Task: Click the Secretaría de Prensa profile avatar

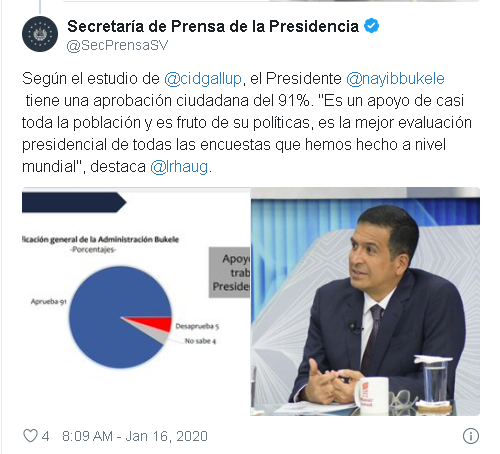Action: (40, 34)
